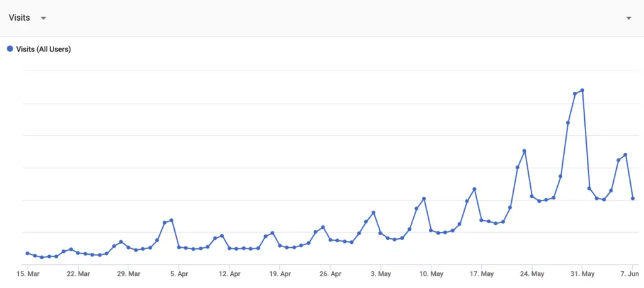
Task: Open the Visits metric dropdown
Action: (x=19, y=18)
